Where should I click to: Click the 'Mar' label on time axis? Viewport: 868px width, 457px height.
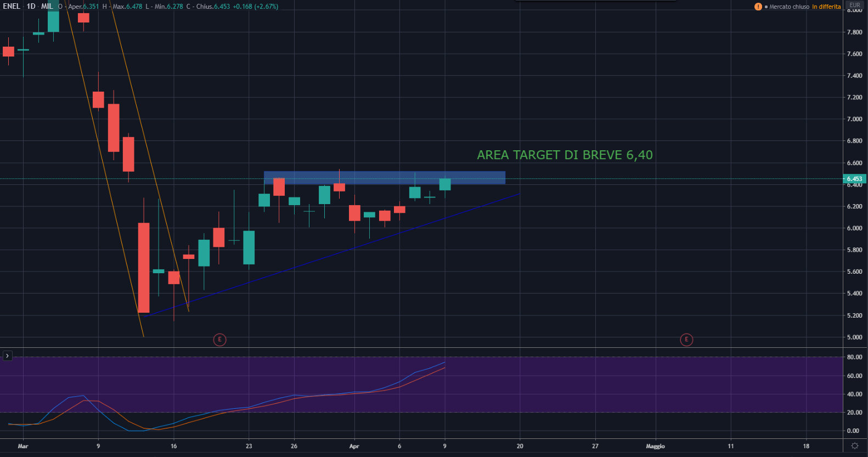pos(22,446)
